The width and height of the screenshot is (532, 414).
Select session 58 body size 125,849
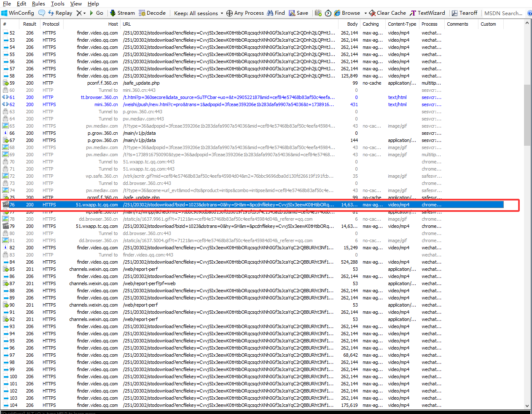click(x=349, y=76)
